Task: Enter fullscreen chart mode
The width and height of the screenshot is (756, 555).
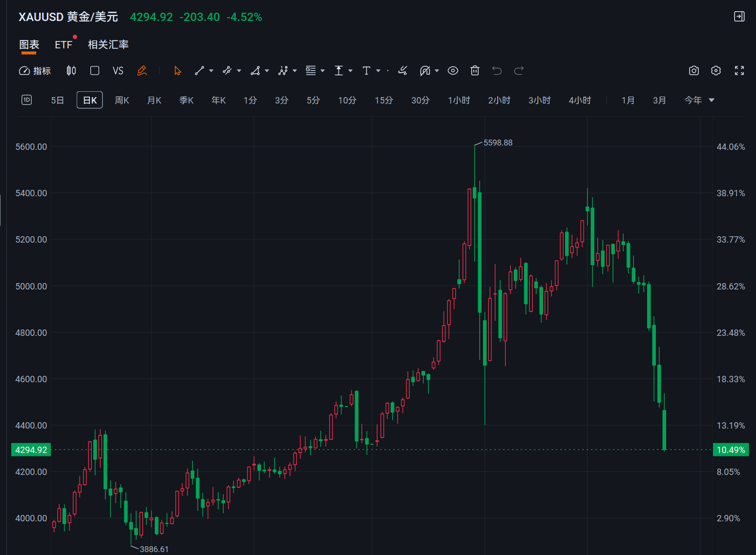Action: (739, 71)
